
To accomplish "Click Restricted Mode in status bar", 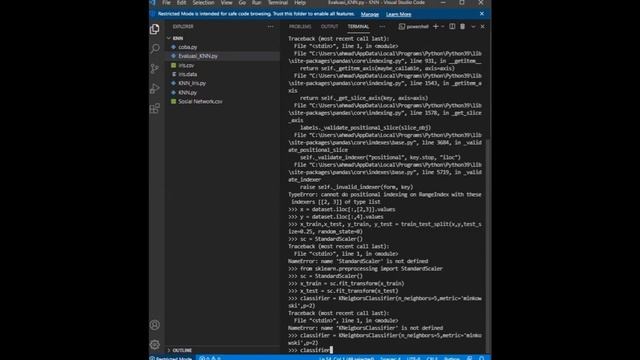I will (x=171, y=358).
